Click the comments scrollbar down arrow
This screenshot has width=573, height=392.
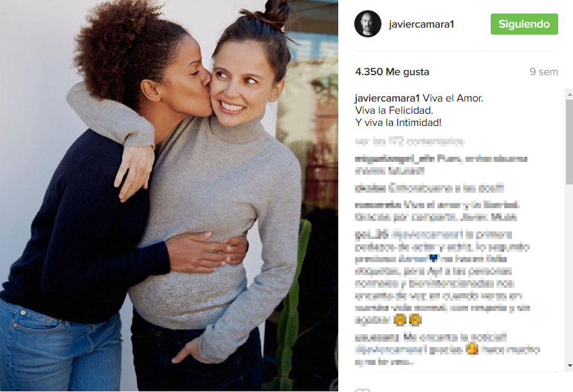click(x=569, y=365)
